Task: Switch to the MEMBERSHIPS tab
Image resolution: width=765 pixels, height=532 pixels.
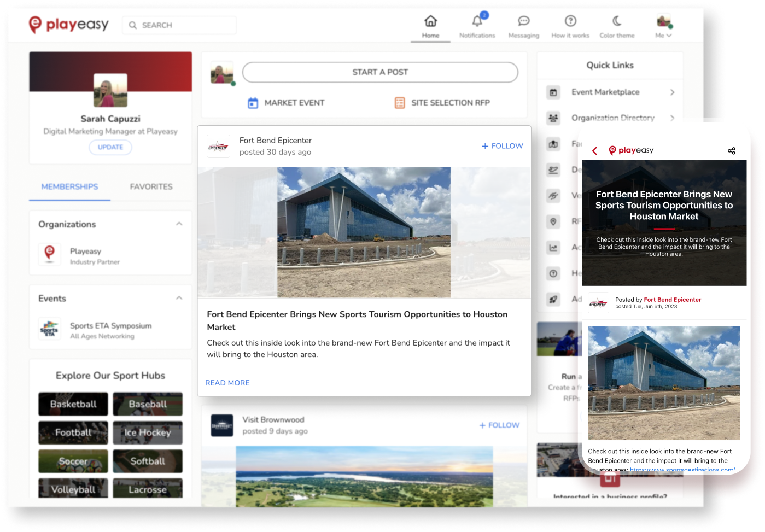Action: coord(69,187)
